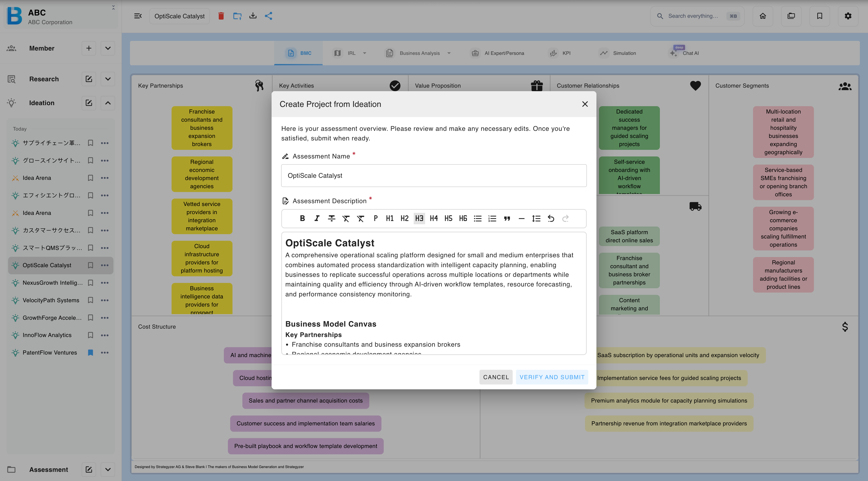This screenshot has height=481, width=868.
Task: Open more options for PatentFlow Ventures
Action: (x=105, y=352)
